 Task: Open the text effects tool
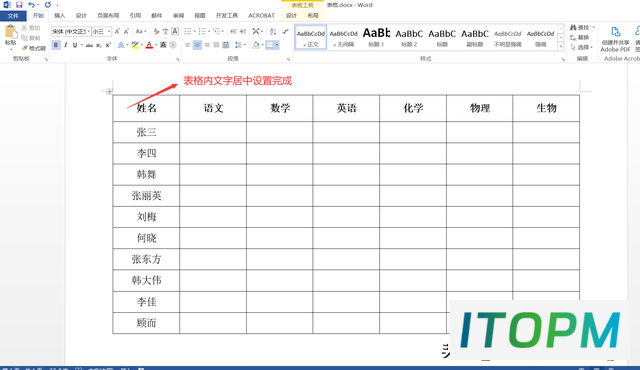tap(121, 45)
